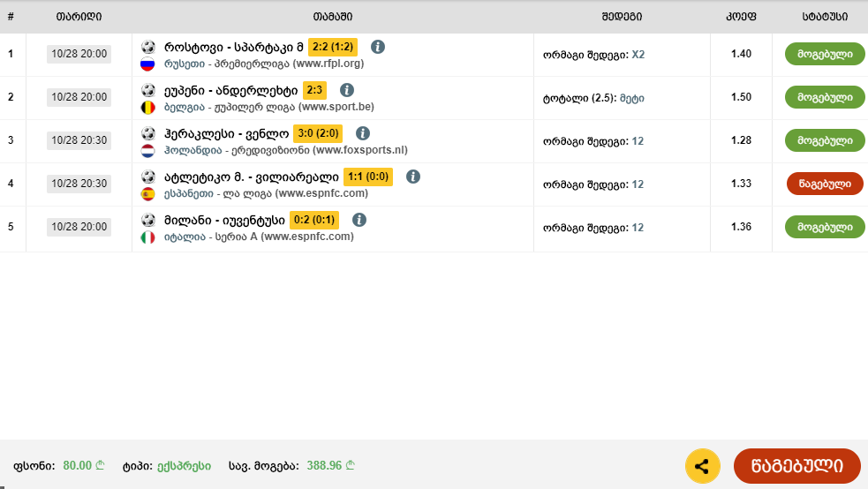Click the Spain flag icon

(x=147, y=193)
